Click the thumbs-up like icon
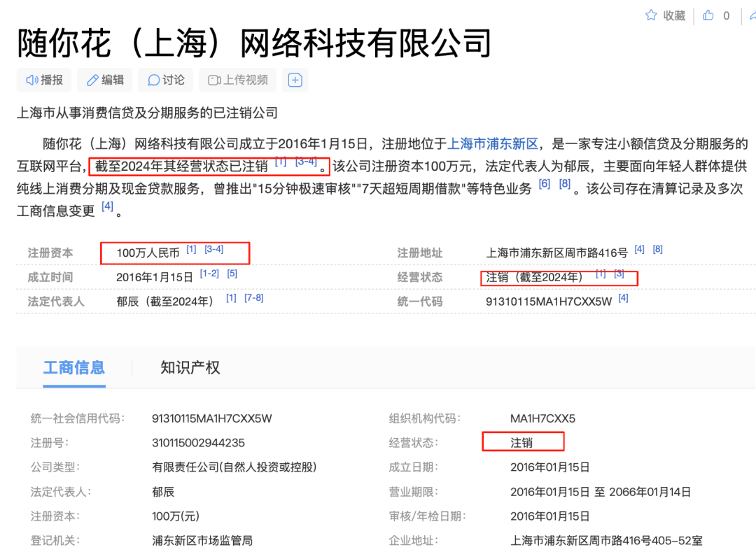 (x=708, y=15)
